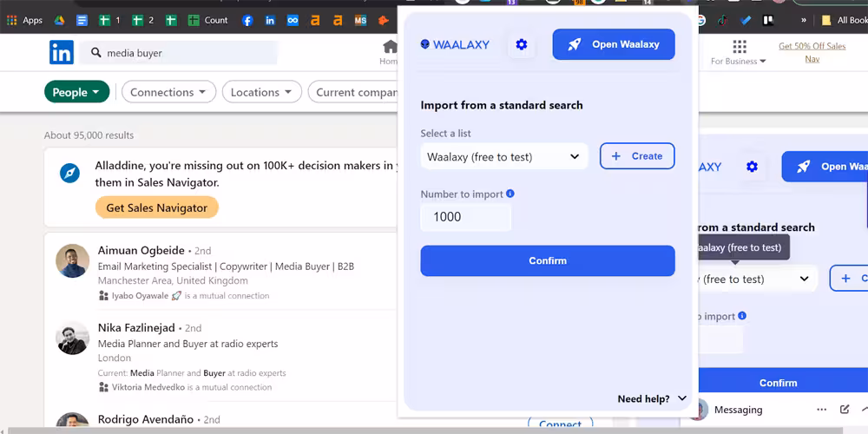Viewport: 868px width, 434px height.
Task: Expand the Locations filter
Action: [x=261, y=92]
